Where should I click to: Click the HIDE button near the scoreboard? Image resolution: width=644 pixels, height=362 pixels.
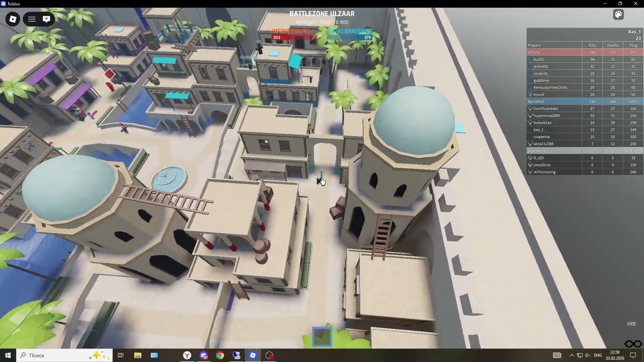pyautogui.click(x=631, y=324)
